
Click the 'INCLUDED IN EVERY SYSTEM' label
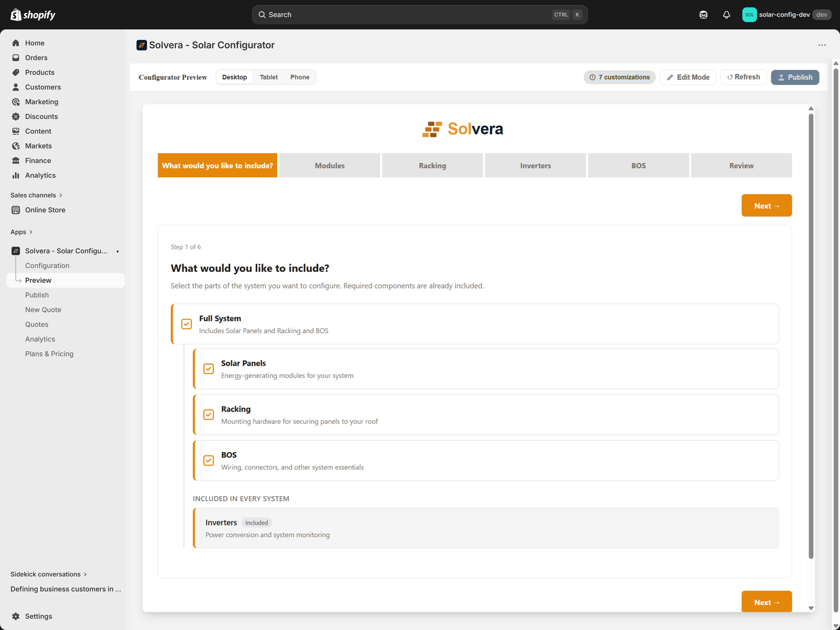pos(241,499)
